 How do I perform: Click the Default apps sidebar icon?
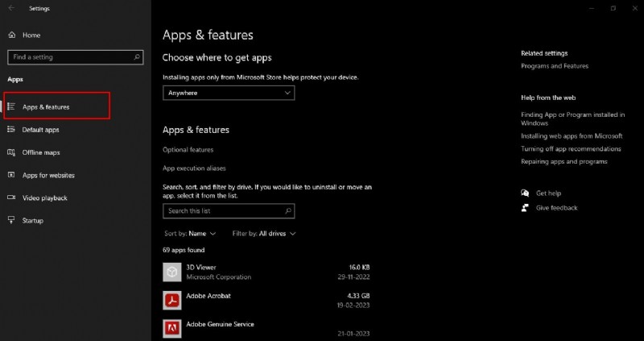11,130
